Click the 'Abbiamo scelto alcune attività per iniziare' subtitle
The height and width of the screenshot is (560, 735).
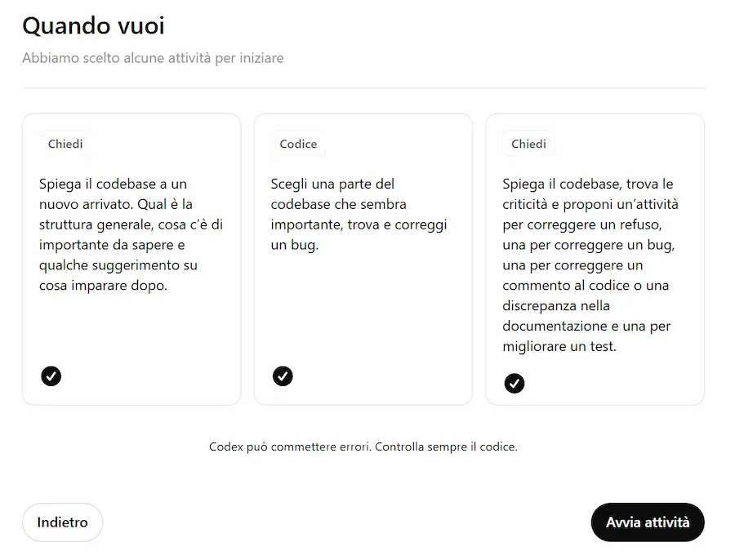coord(153,58)
